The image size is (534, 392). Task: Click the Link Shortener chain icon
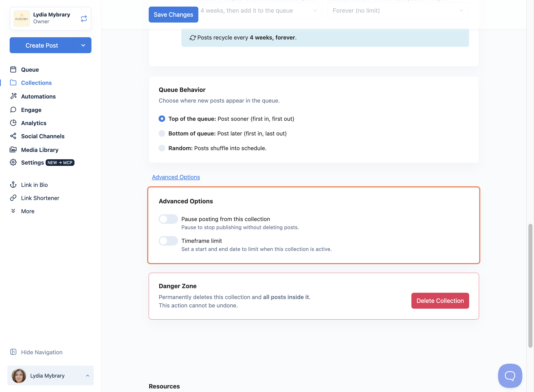point(13,198)
